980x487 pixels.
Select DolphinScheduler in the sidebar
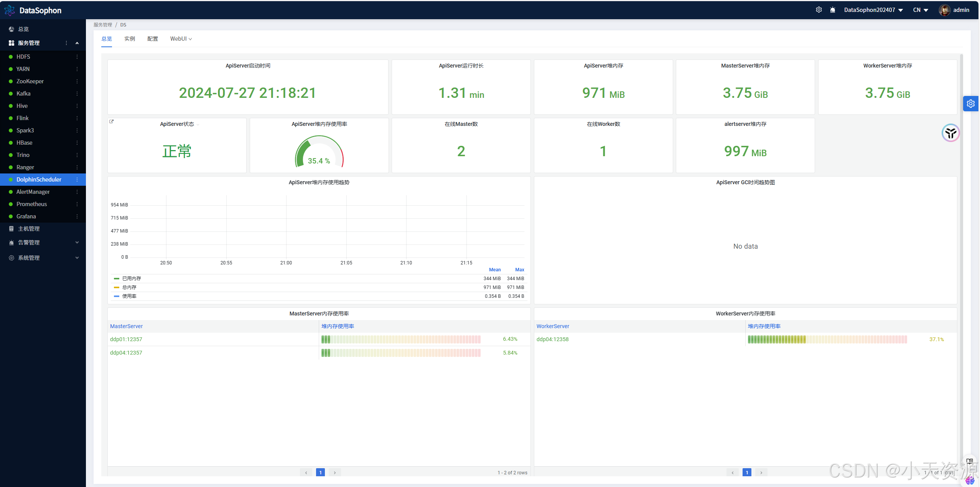click(39, 180)
